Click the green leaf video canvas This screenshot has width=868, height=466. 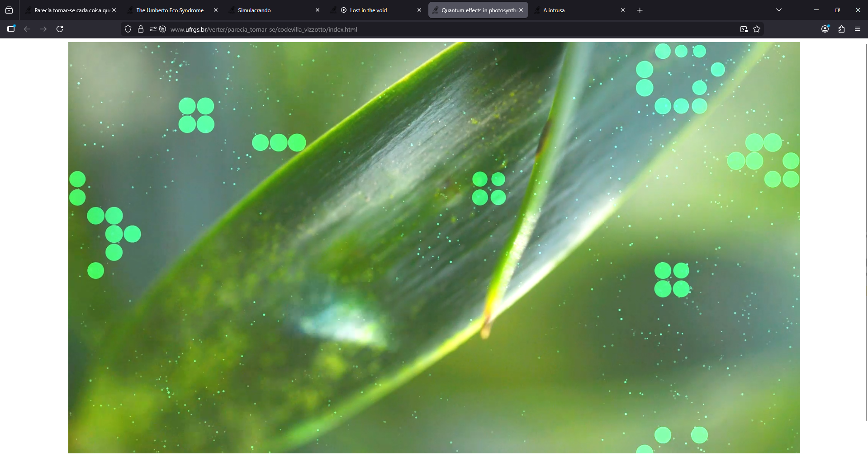click(x=434, y=248)
